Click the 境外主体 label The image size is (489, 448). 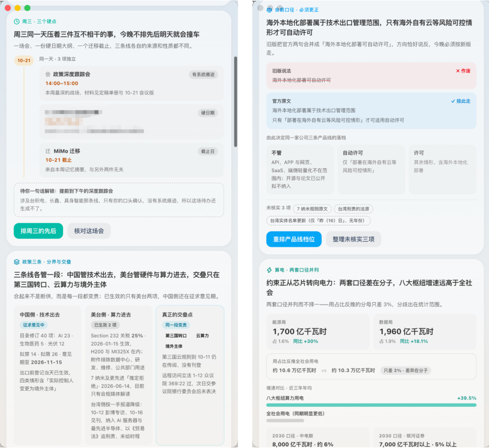[x=174, y=346]
